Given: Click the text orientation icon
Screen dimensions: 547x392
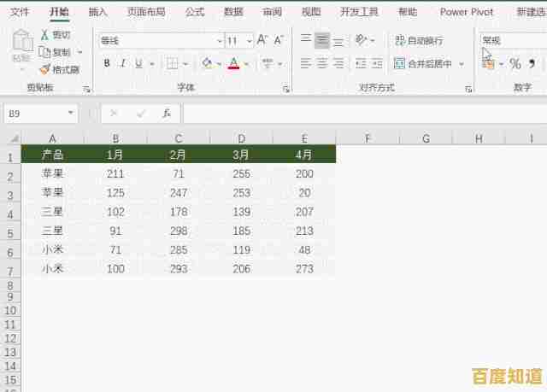Looking at the screenshot, I should pos(362,40).
